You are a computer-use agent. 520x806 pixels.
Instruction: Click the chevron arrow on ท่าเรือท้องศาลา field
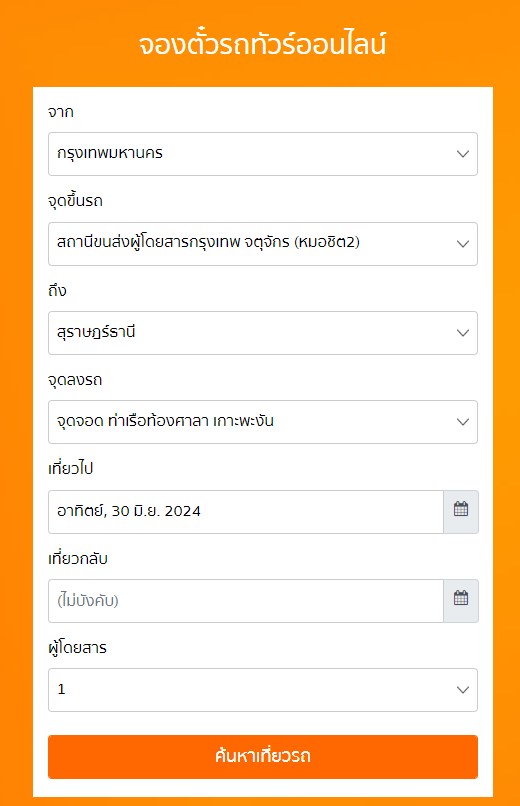coord(463,422)
